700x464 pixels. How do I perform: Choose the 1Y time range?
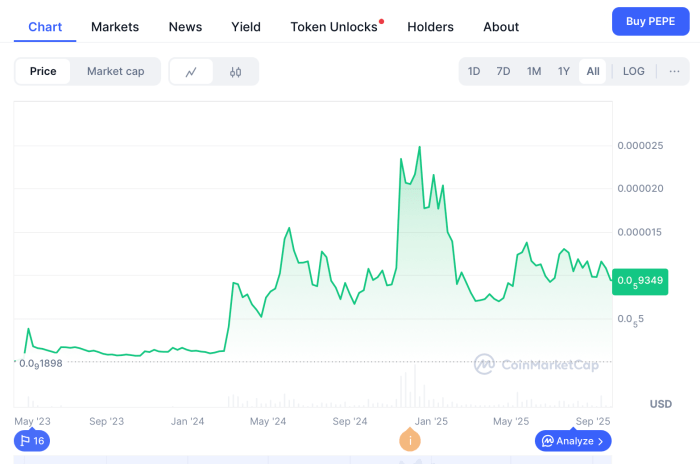(564, 71)
